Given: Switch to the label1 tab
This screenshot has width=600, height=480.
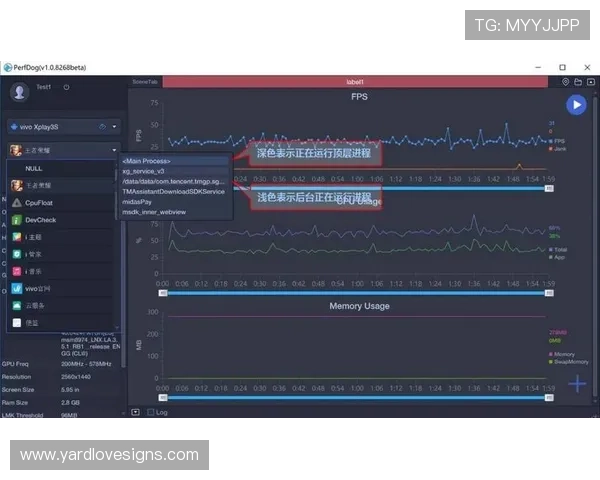Looking at the screenshot, I should (x=355, y=81).
